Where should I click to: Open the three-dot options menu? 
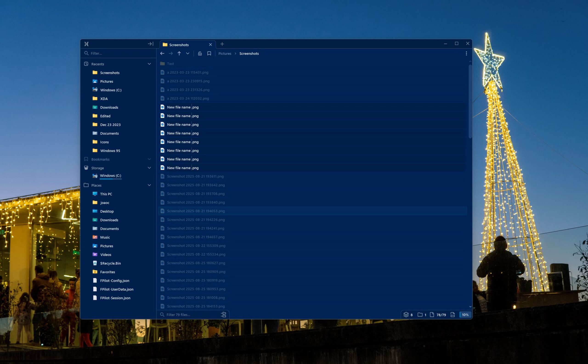click(x=466, y=53)
